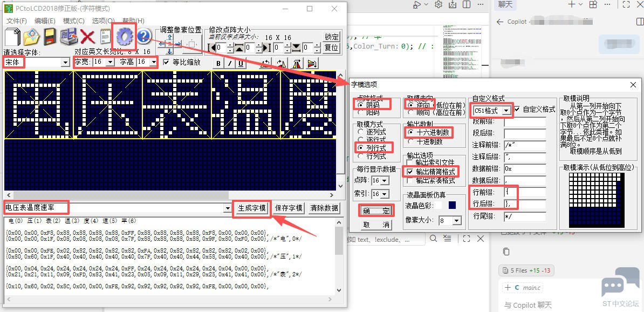
Task: Click the red R reset position icon
Action: (x=169, y=44)
